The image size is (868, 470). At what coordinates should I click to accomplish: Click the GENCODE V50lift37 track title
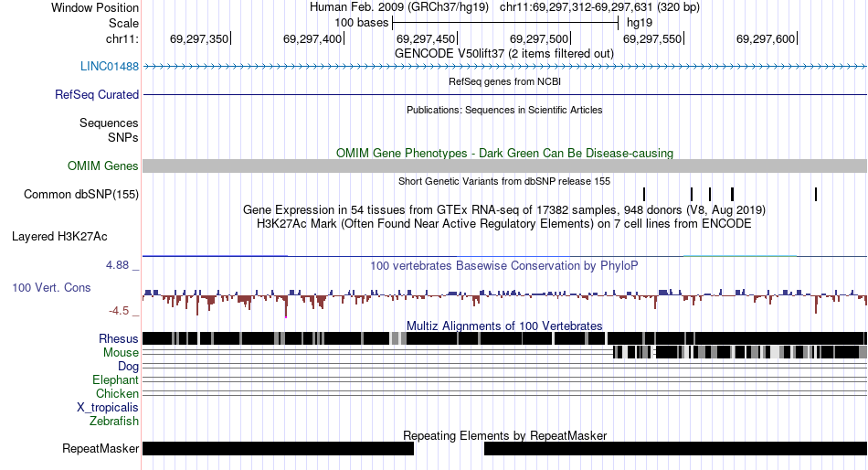pos(504,54)
